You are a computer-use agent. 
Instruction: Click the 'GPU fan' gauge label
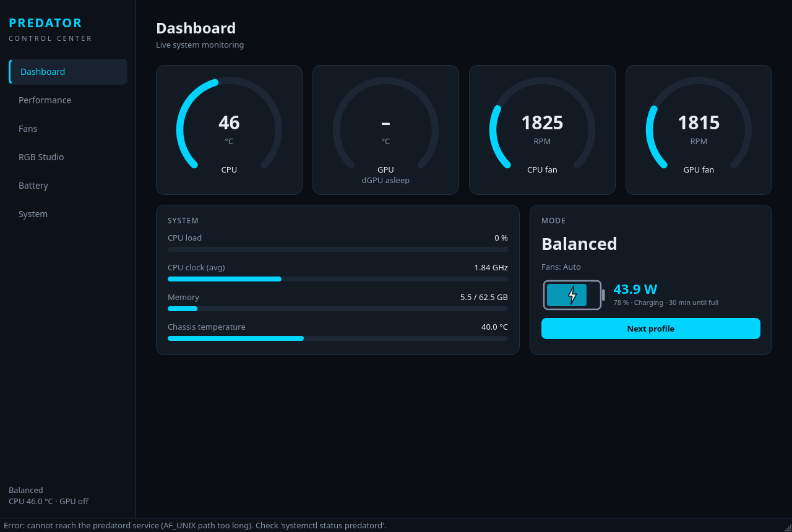[x=699, y=169]
